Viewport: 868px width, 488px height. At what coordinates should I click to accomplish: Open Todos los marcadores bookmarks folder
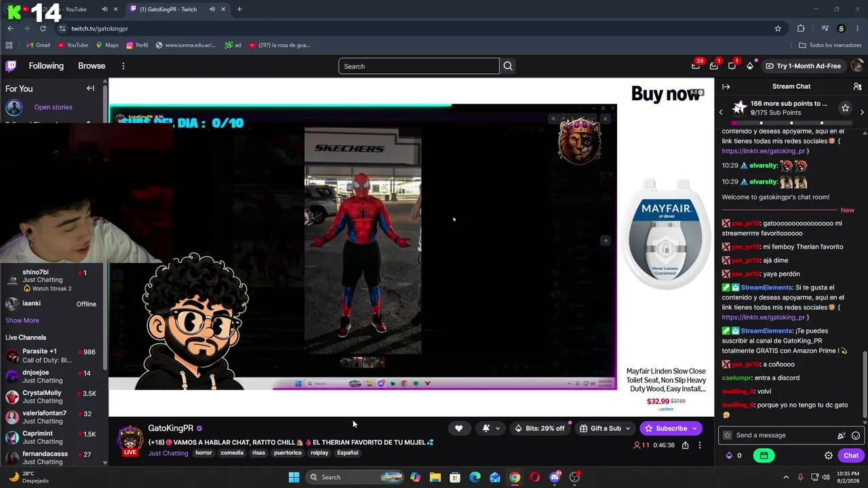(x=830, y=45)
